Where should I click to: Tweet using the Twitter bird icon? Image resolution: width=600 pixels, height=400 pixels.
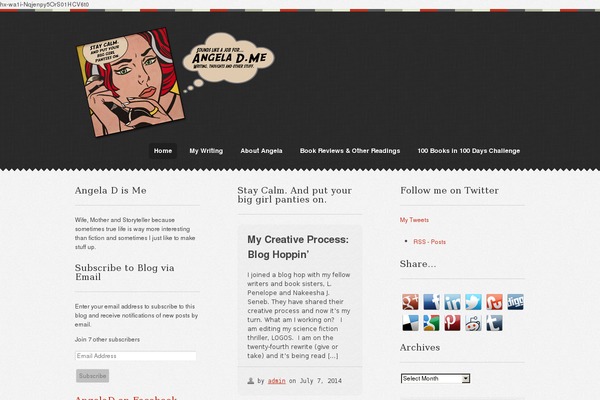tap(473, 302)
